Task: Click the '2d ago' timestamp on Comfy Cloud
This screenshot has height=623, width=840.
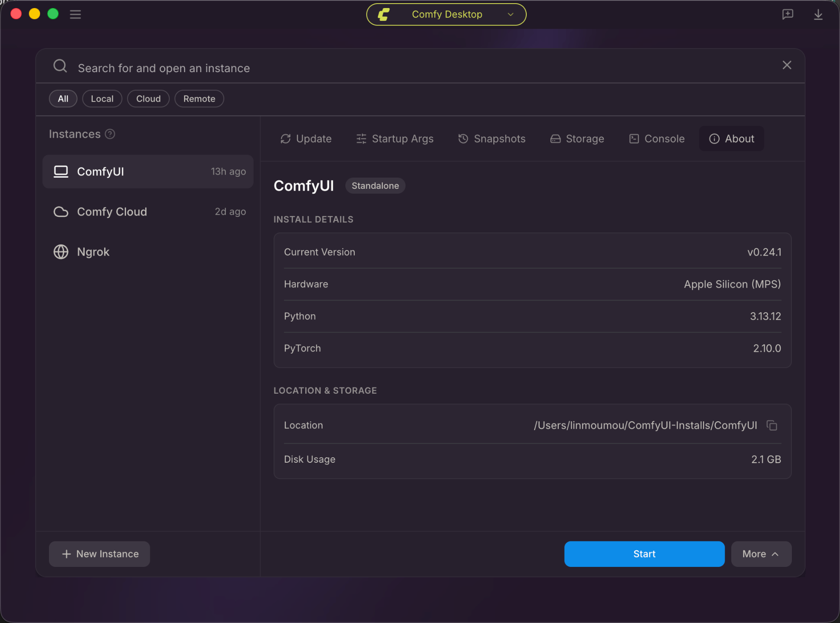Action: pos(230,212)
